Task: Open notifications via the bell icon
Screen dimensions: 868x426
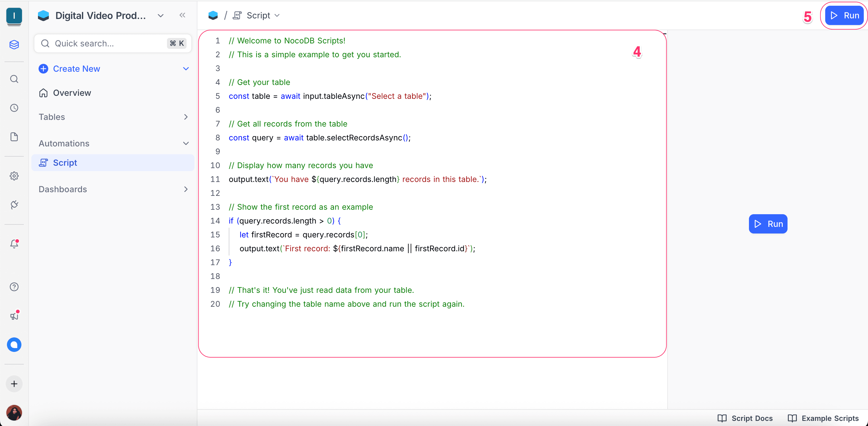Action: (x=14, y=244)
